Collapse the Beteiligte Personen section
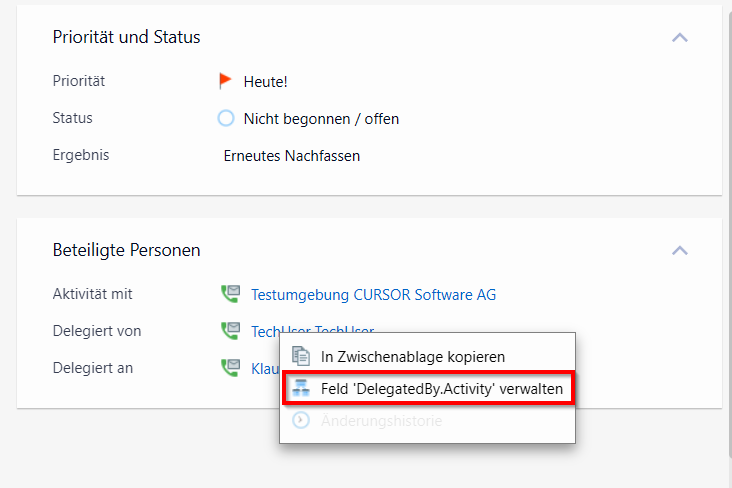Image resolution: width=732 pixels, height=488 pixels. [x=680, y=251]
